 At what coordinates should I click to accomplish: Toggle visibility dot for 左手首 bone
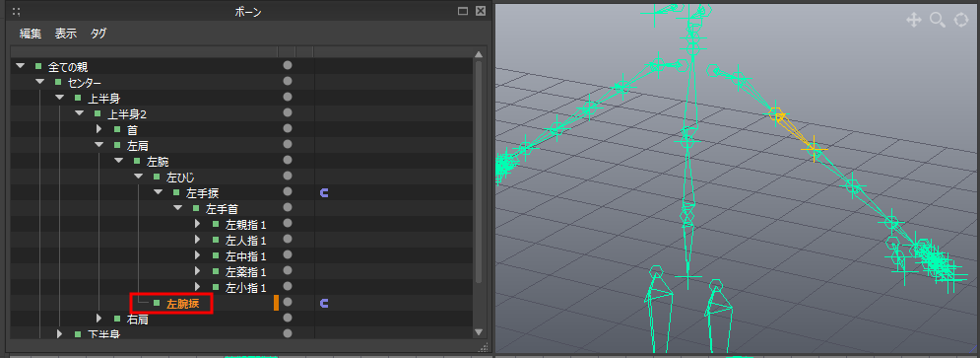[x=288, y=207]
